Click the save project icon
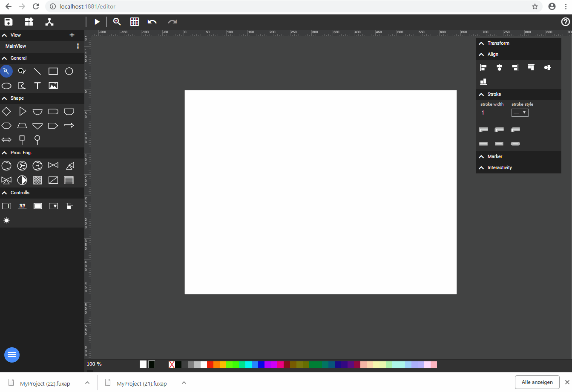 [9, 22]
